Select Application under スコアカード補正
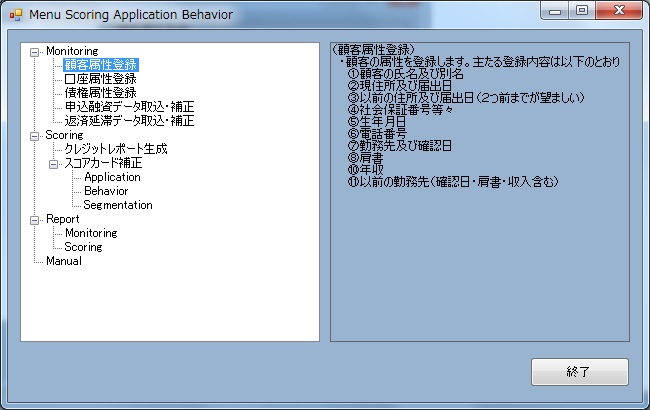Screen dimensions: 650x410 [x=112, y=177]
